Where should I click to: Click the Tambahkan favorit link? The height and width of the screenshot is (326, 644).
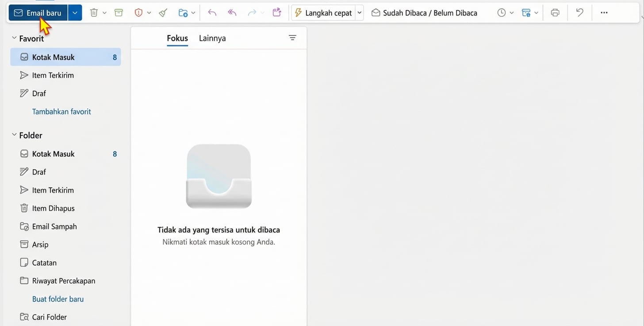[x=61, y=112]
